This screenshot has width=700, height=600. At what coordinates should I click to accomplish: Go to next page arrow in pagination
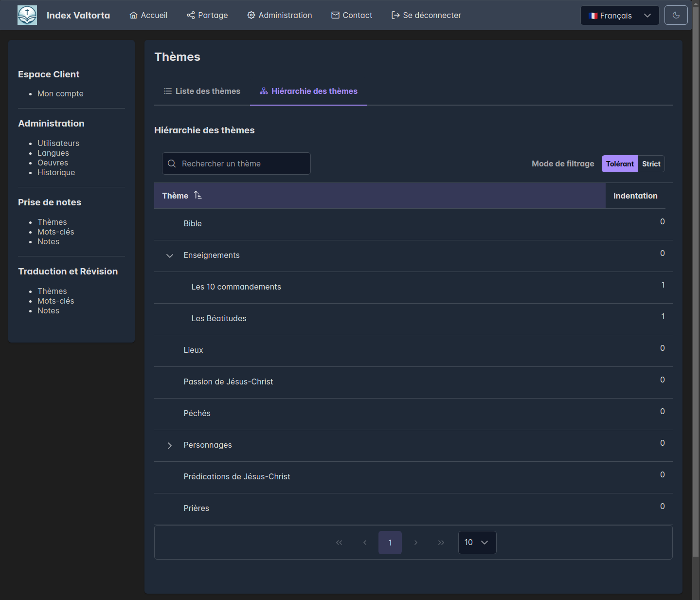pyautogui.click(x=415, y=543)
